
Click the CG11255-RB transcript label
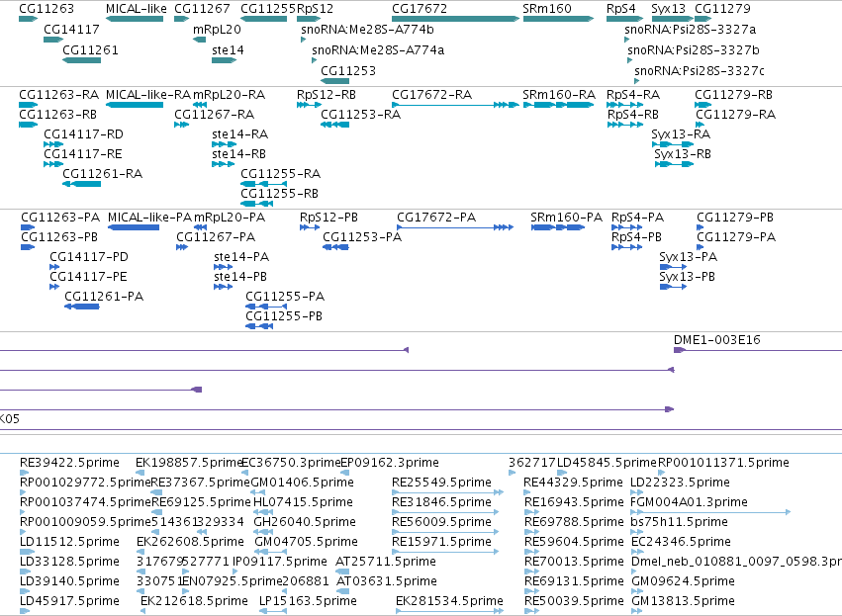280,193
